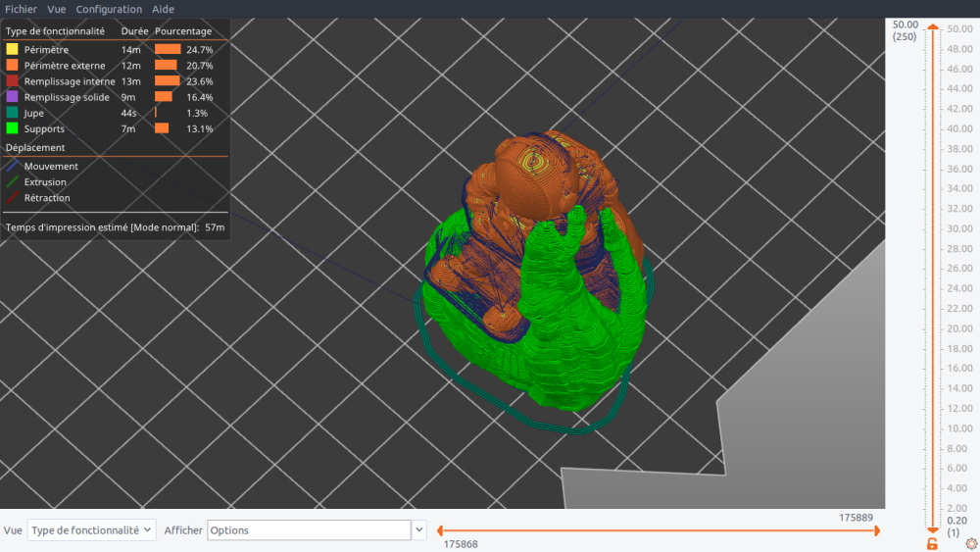This screenshot has height=552, width=980.
Task: Click the 24.7% percentage value
Action: (199, 49)
